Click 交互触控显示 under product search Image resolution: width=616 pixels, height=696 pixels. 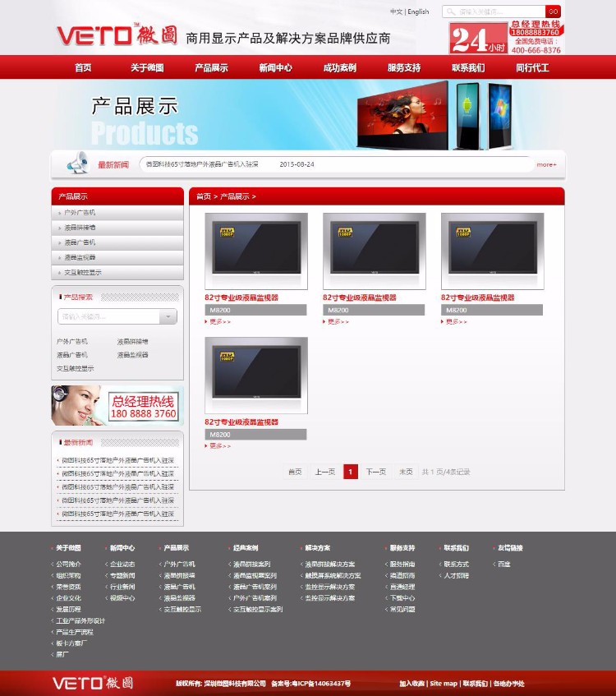75,368
